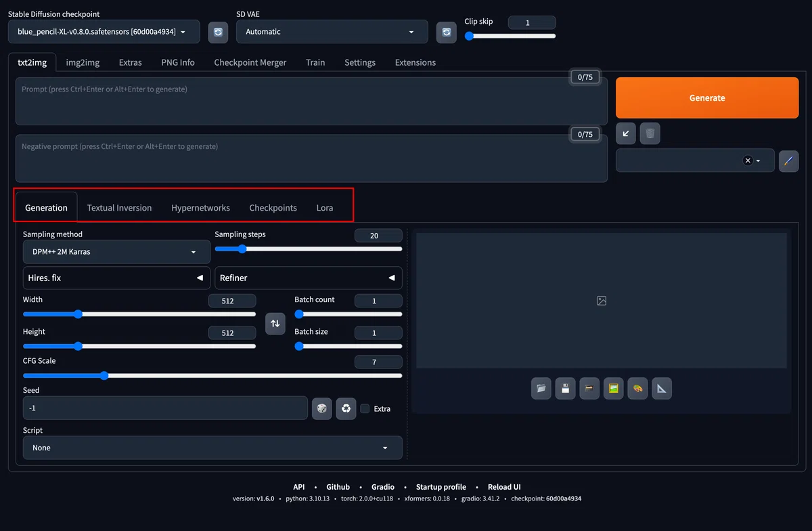Click the arrow icon to read last generation parameters
The width and height of the screenshot is (812, 531).
point(626,133)
